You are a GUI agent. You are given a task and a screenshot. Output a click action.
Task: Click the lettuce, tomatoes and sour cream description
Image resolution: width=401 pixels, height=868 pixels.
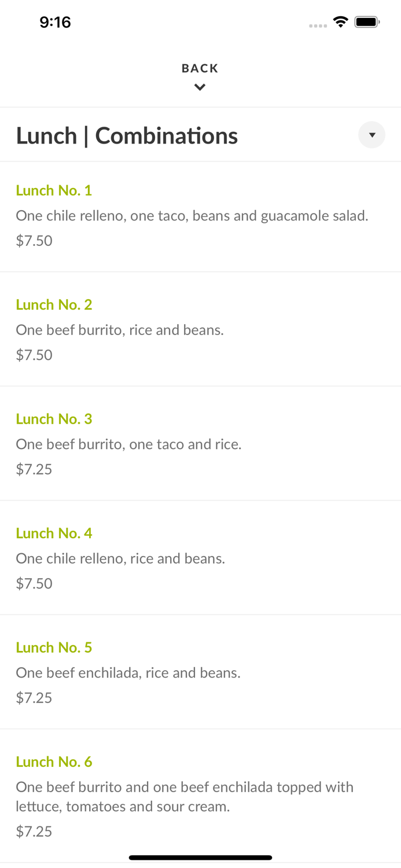[x=185, y=797]
